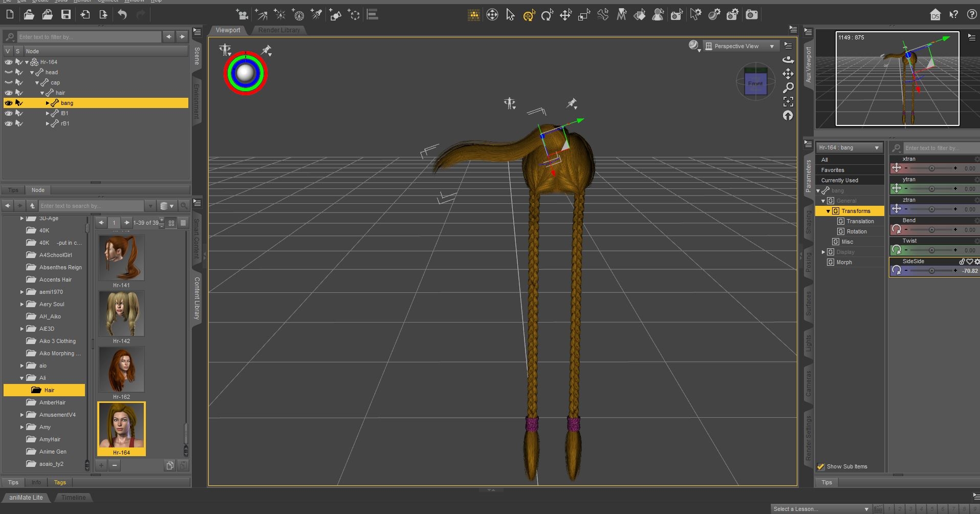Expand the aemi1970 folder

coord(22,292)
